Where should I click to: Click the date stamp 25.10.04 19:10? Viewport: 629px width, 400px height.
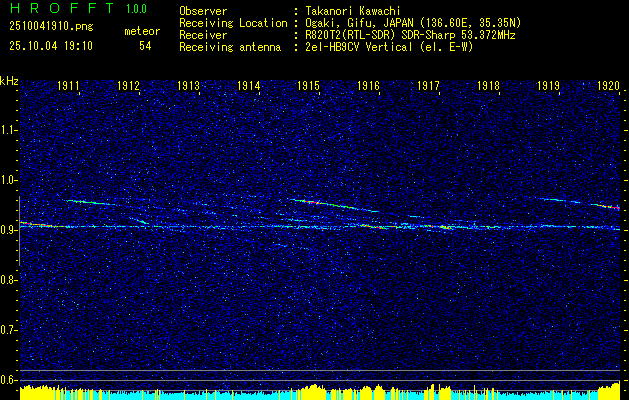(x=51, y=46)
